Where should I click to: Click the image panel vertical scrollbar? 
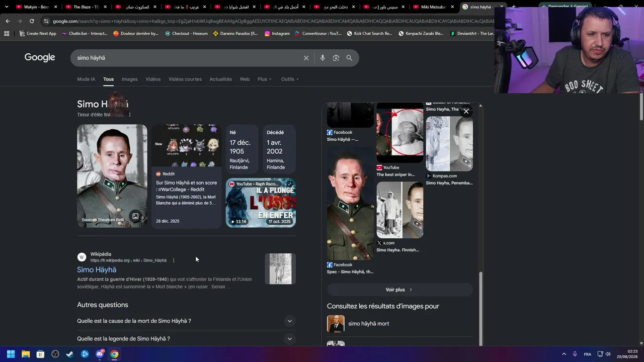480,309
